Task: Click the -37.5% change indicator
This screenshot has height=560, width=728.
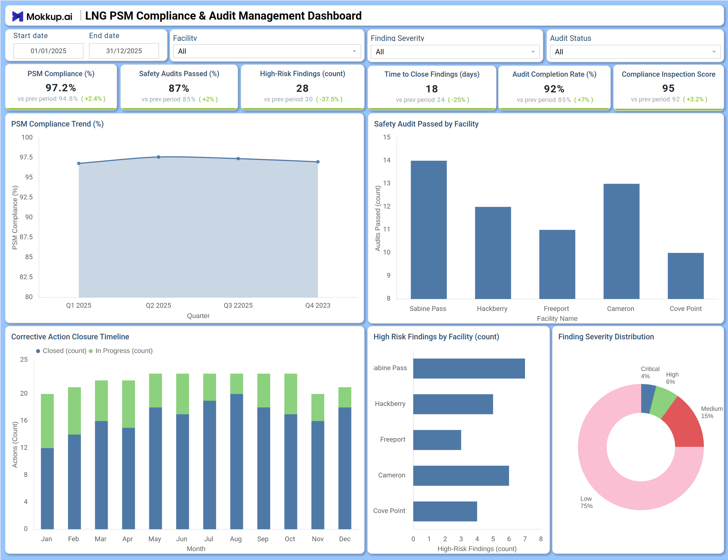Action: pos(329,99)
